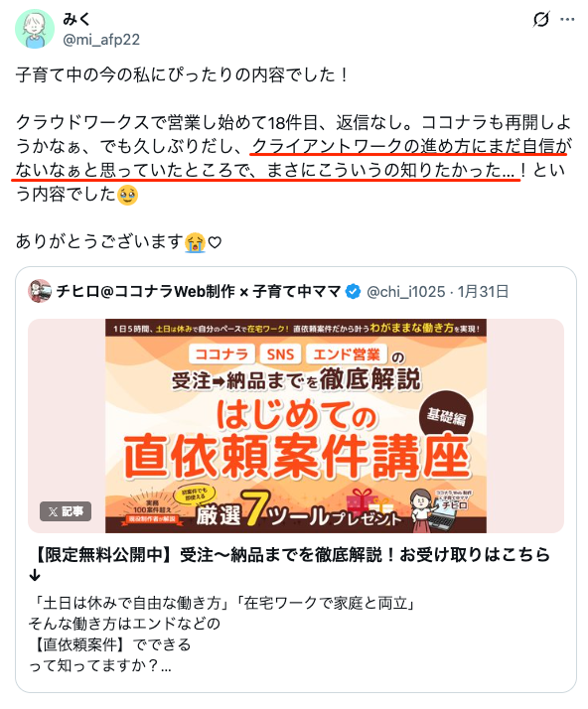
Task: Click the down arrow below the article title
Action: (35, 576)
